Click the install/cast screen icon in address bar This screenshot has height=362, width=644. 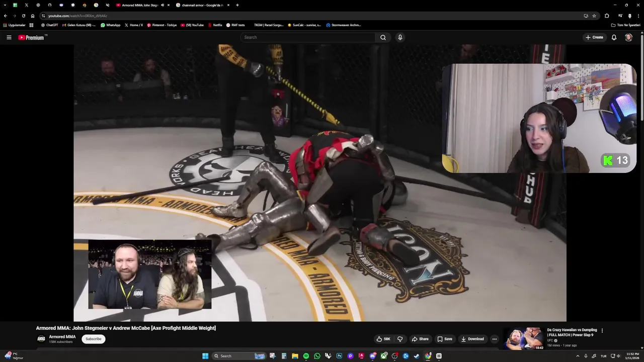(586, 16)
